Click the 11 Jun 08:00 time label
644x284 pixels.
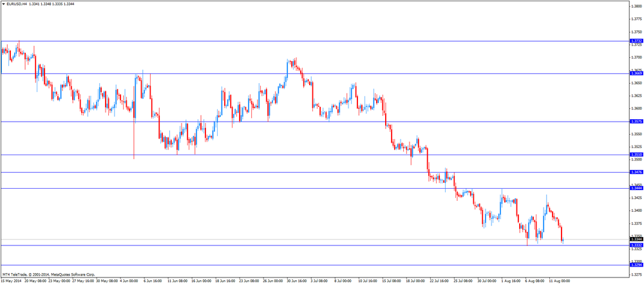pyautogui.click(x=178, y=281)
